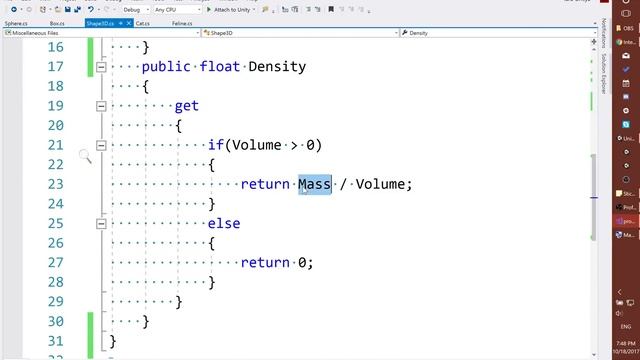Click the word Volume on line 23

click(x=380, y=184)
